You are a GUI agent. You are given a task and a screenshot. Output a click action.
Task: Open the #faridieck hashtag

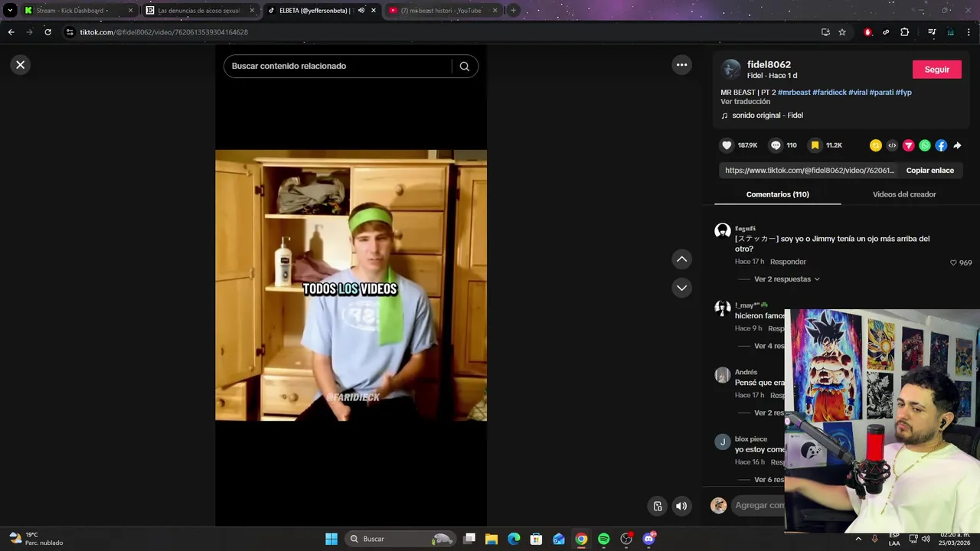[x=829, y=93]
